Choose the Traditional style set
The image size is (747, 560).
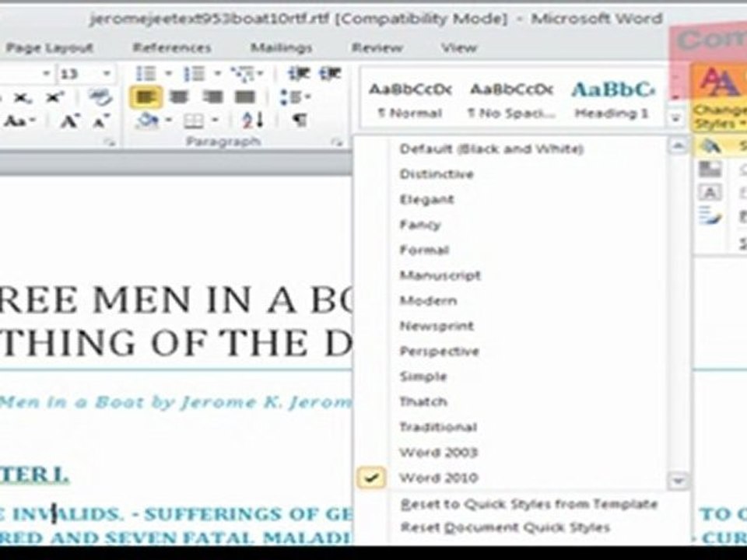[x=438, y=427]
